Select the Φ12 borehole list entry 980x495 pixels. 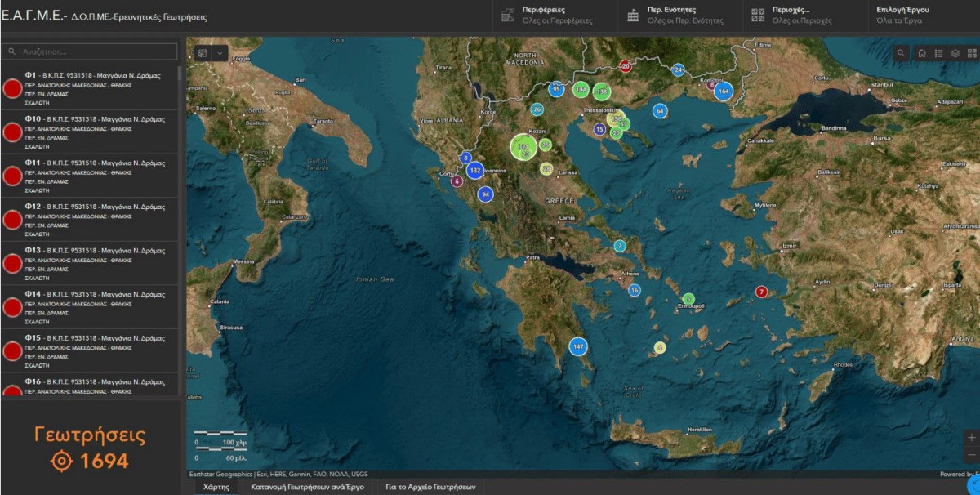89,220
